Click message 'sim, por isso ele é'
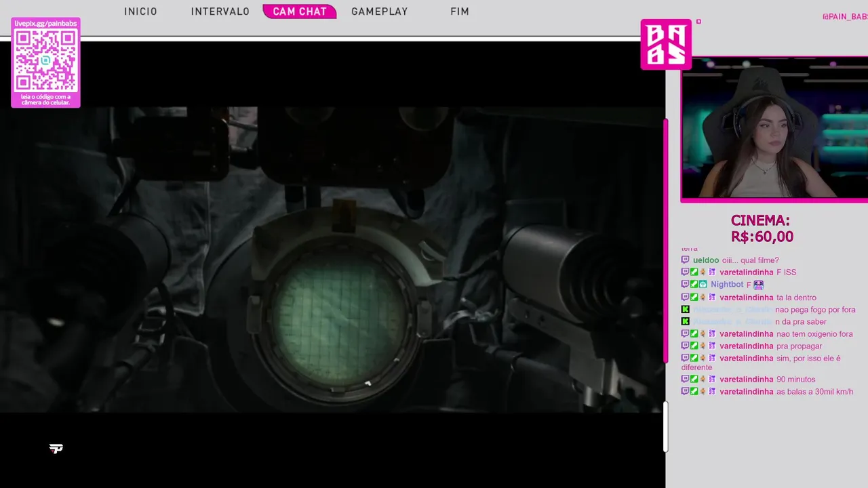The width and height of the screenshot is (868, 488). point(808,359)
